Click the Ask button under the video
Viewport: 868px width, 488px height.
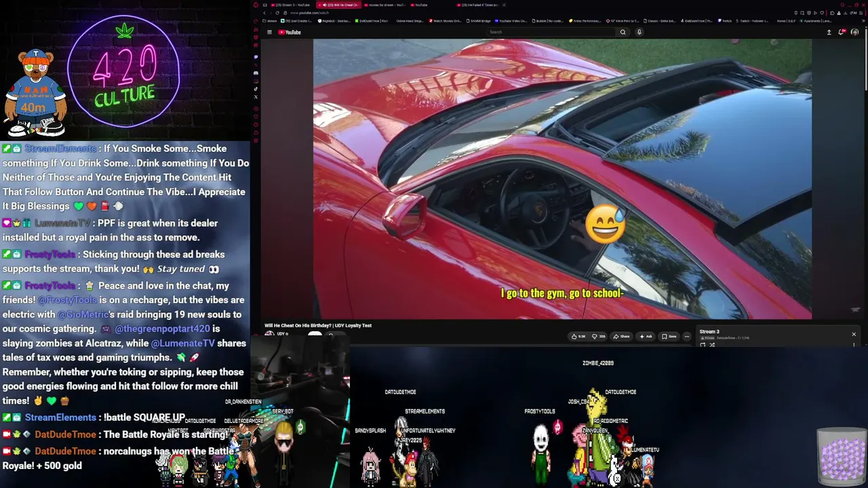pos(645,336)
